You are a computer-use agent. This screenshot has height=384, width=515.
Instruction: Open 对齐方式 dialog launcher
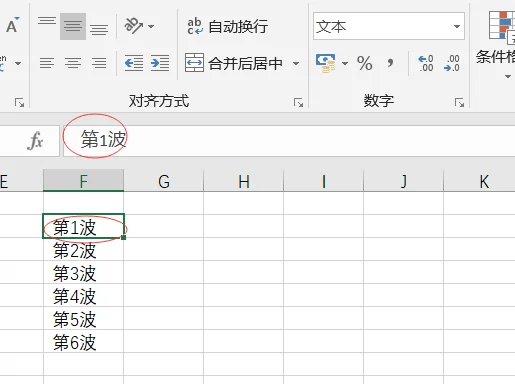click(x=298, y=103)
